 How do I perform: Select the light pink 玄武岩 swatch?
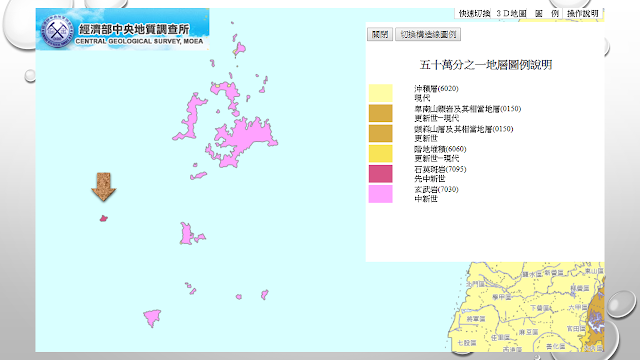(x=380, y=194)
